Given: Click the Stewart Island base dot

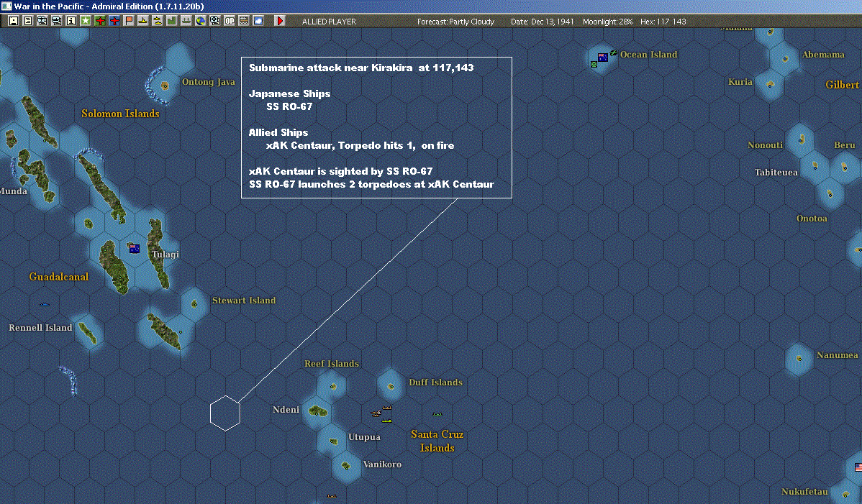Looking at the screenshot, I should point(194,303).
